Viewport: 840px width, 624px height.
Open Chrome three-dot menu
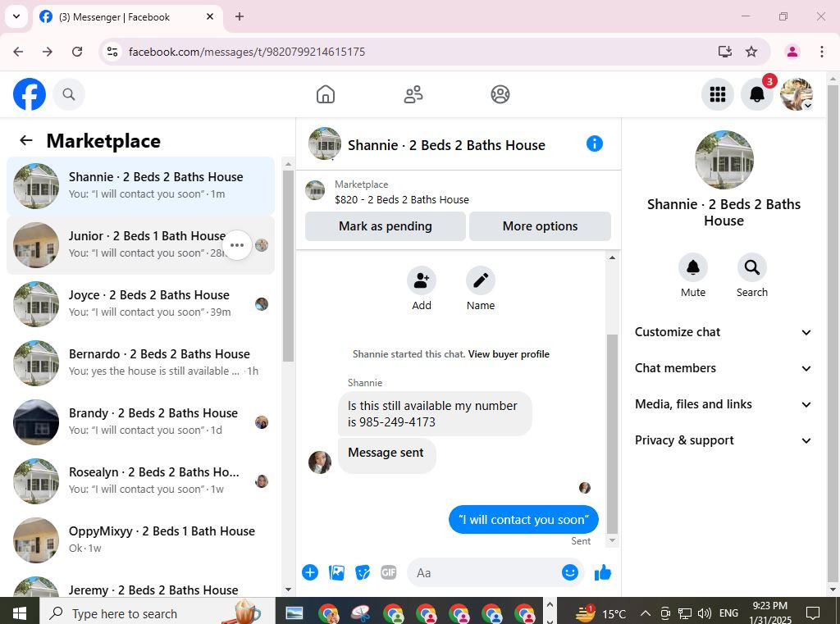[822, 52]
